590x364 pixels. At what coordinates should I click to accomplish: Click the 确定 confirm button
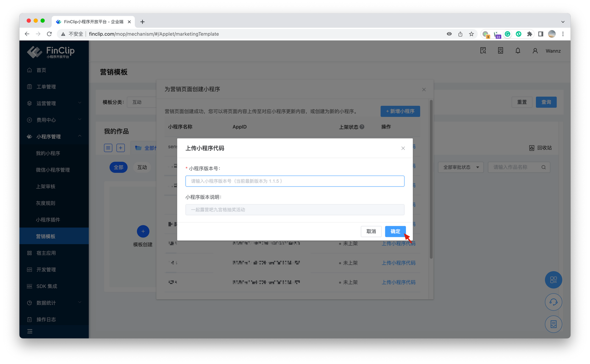(x=395, y=231)
